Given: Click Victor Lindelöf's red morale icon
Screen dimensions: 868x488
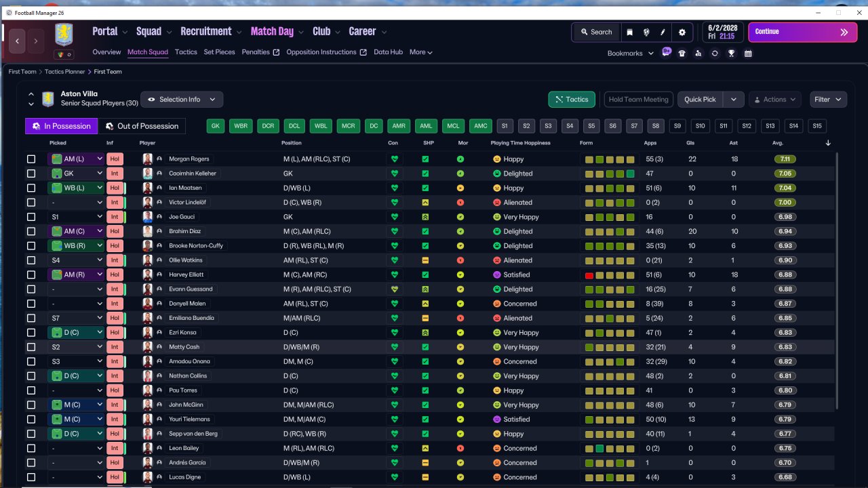Looking at the screenshot, I should click(460, 202).
